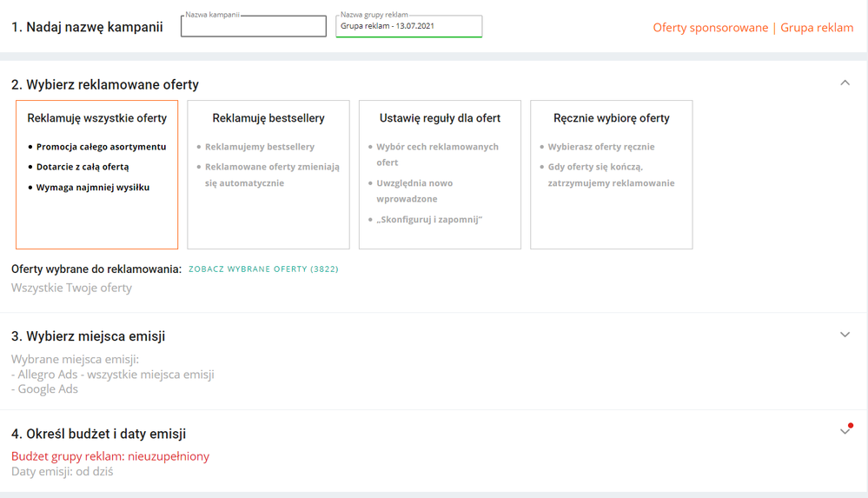
Task: Click the Nazwa kampanii input field
Action: 253,27
